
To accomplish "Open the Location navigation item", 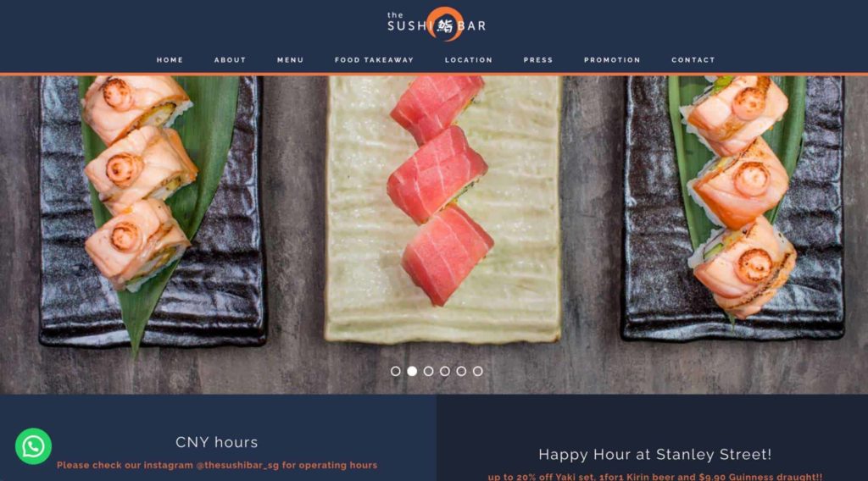I will pos(469,60).
